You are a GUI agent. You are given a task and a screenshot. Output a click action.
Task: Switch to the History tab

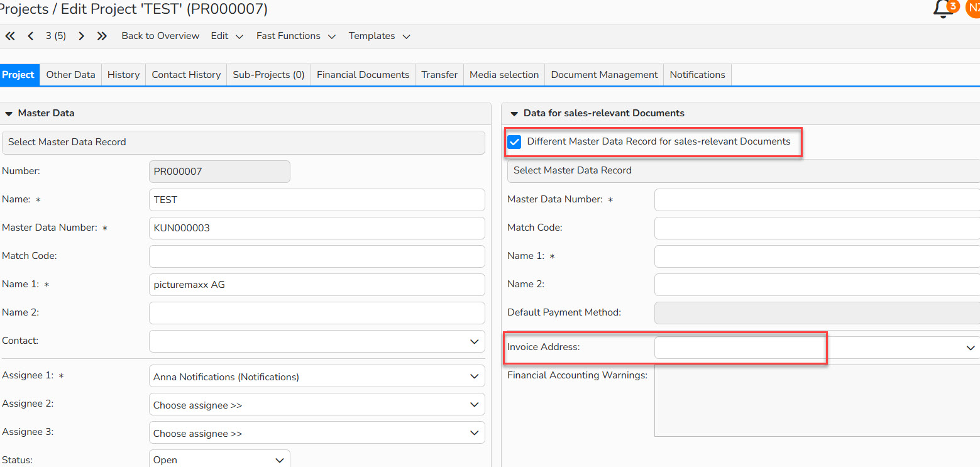tap(123, 75)
